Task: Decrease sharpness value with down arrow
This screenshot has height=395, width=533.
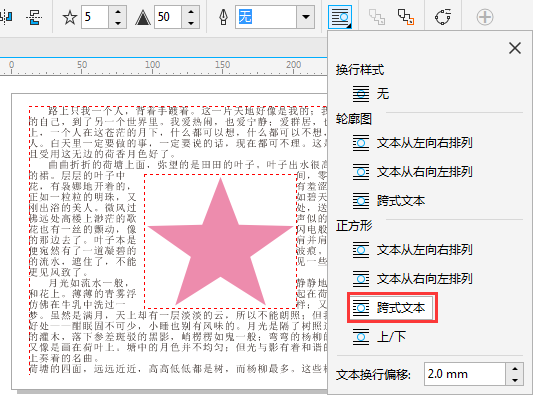Action: [191, 23]
